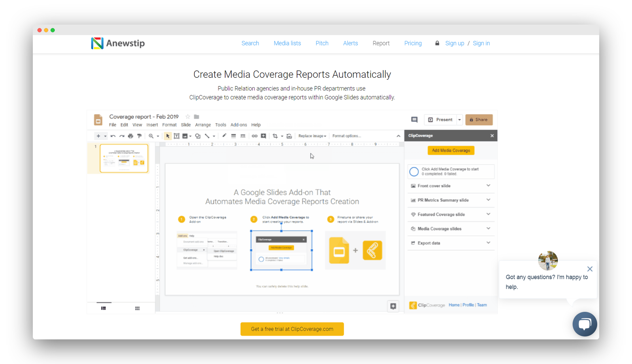Click the Add Media Coverage button
The width and height of the screenshot is (632, 364).
click(x=451, y=150)
